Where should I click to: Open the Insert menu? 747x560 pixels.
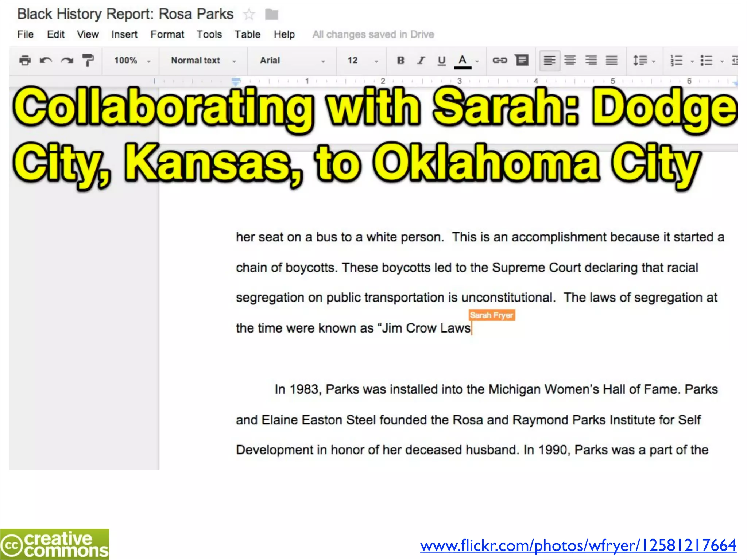[124, 34]
